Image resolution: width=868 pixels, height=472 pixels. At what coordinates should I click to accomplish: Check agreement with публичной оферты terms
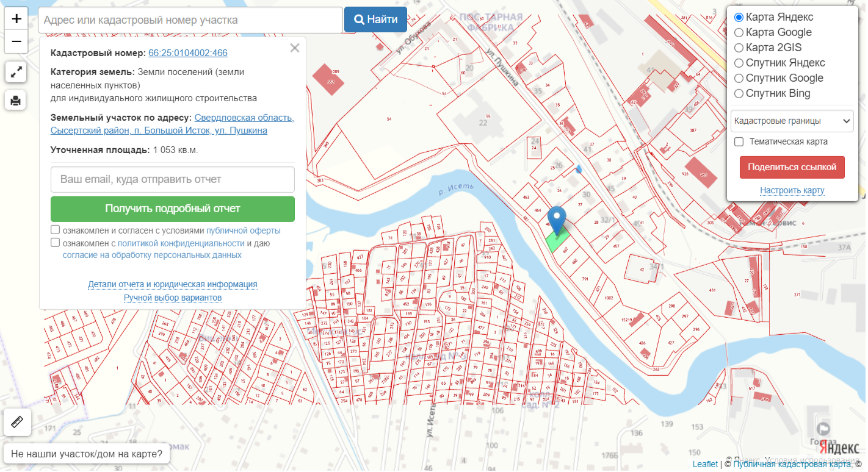(55, 230)
